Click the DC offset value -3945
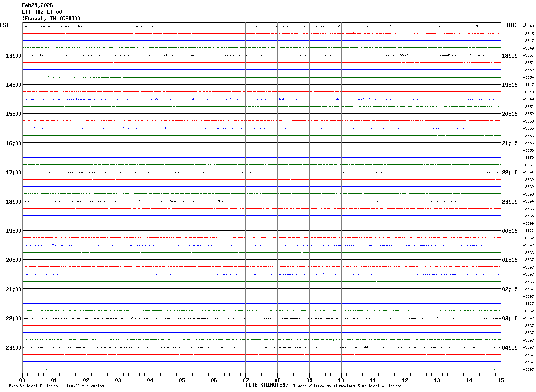Viewport: 536px width, 392px height. click(528, 34)
